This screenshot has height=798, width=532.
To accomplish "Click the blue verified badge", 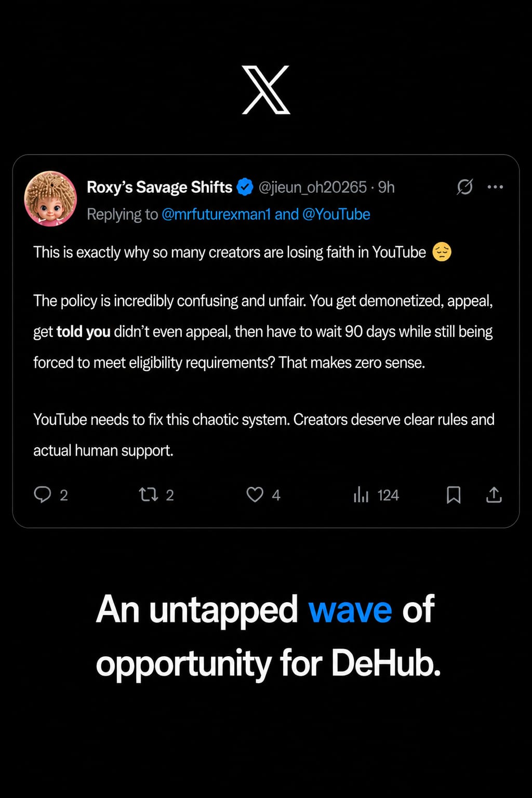I will pos(245,187).
